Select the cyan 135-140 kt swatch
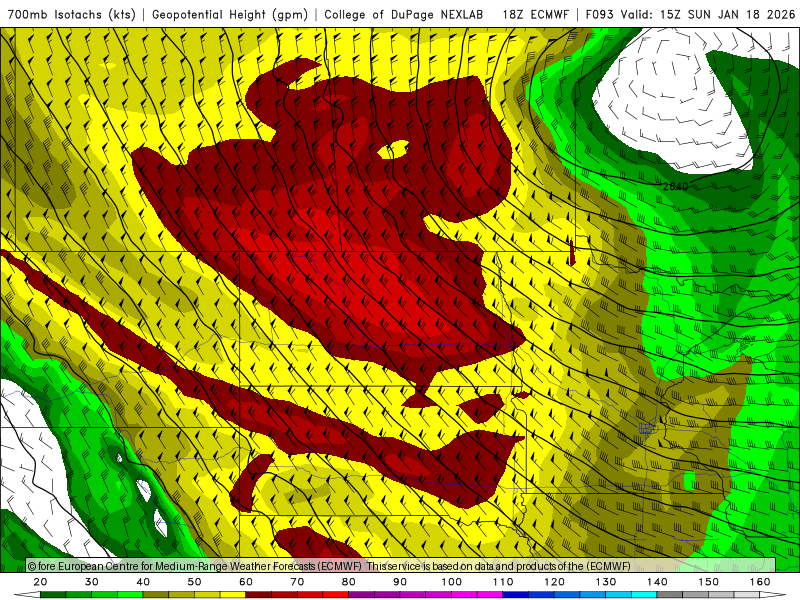The width and height of the screenshot is (800, 600). pyautogui.click(x=644, y=594)
